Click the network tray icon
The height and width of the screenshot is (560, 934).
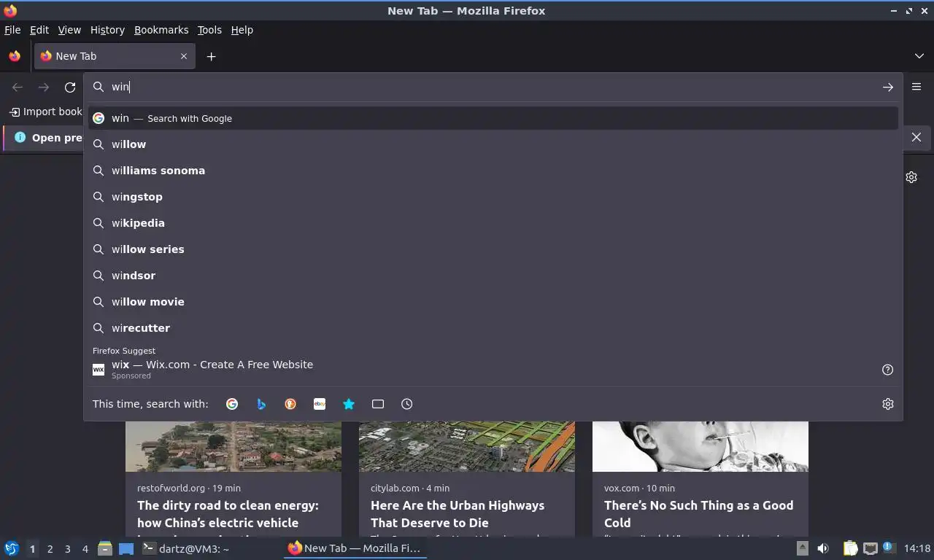[871, 549]
